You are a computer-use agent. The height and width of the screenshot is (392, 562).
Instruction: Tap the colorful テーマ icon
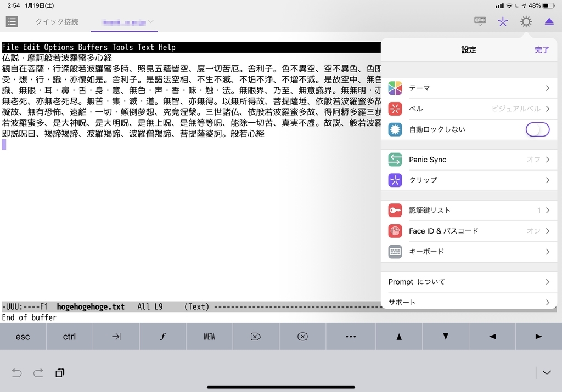coord(395,88)
